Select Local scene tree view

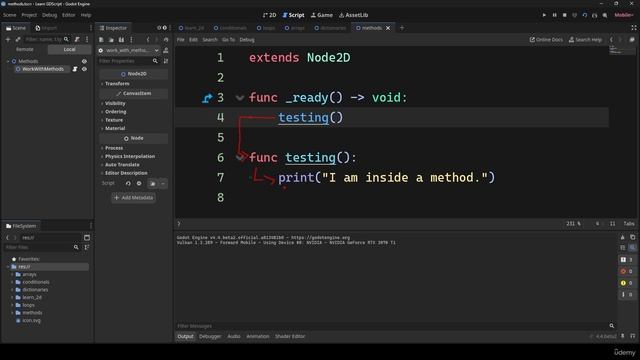[69, 49]
